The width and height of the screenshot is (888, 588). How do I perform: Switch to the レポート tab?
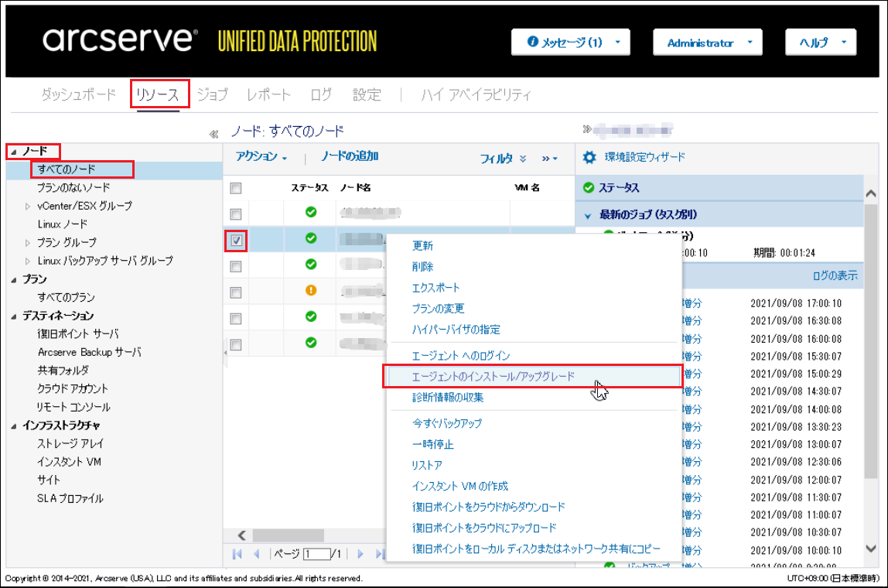[268, 94]
